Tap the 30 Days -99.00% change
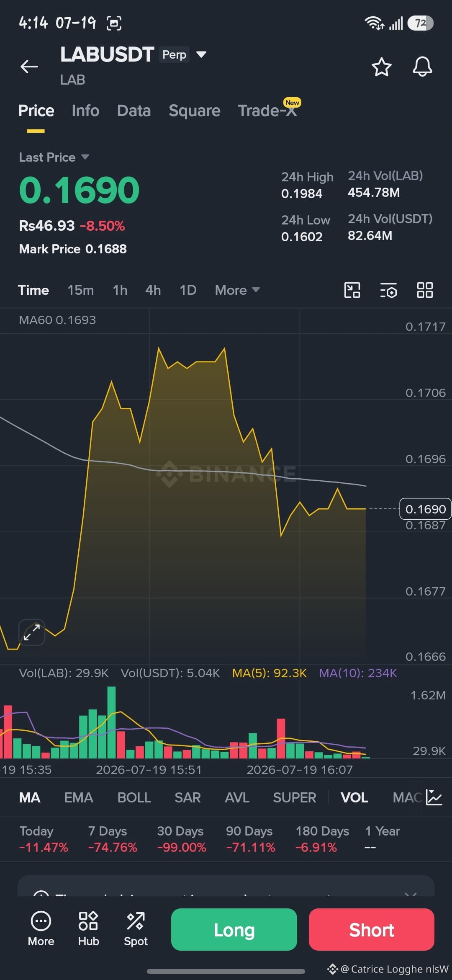This screenshot has width=452, height=980. point(182,839)
